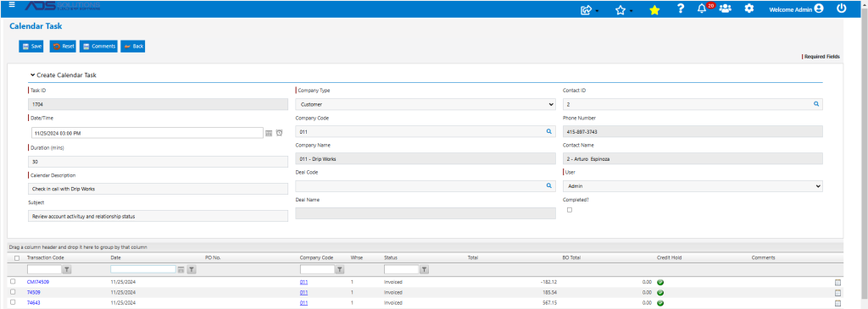Select checkbox for row 74509

point(13,292)
